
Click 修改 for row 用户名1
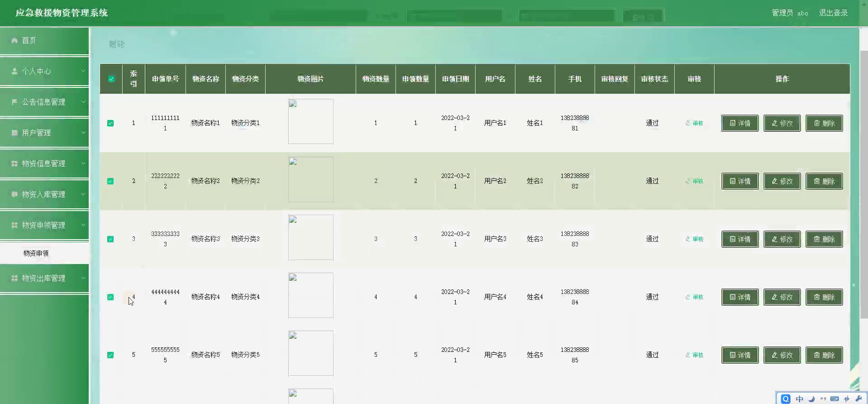[x=782, y=123]
